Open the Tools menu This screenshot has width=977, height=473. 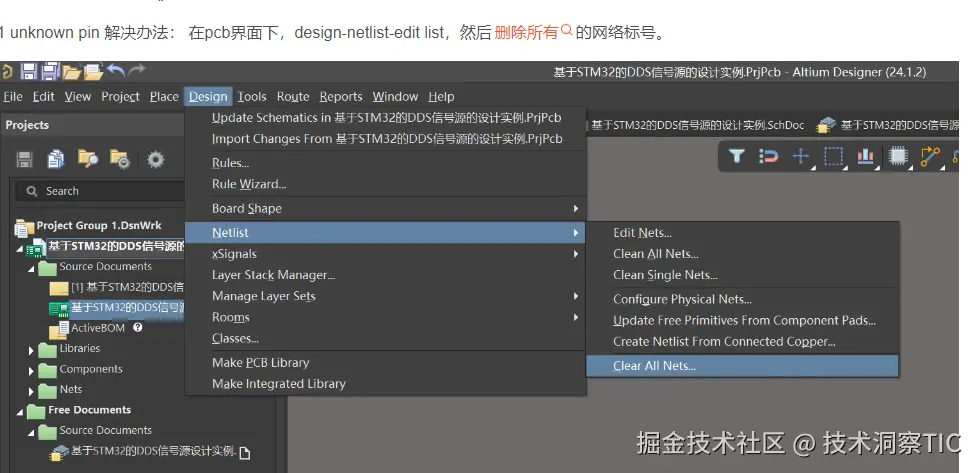[252, 97]
